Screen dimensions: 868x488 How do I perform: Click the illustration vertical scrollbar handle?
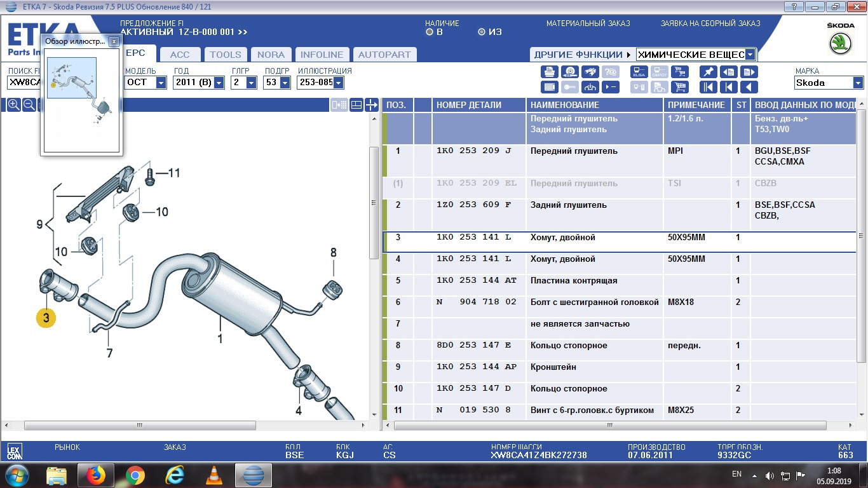(x=374, y=203)
